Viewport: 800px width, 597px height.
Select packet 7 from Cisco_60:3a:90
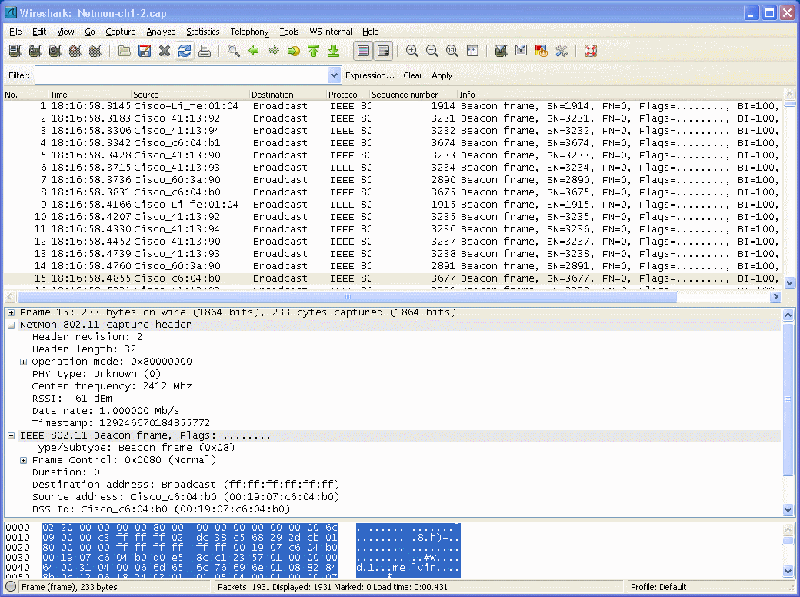click(392, 180)
